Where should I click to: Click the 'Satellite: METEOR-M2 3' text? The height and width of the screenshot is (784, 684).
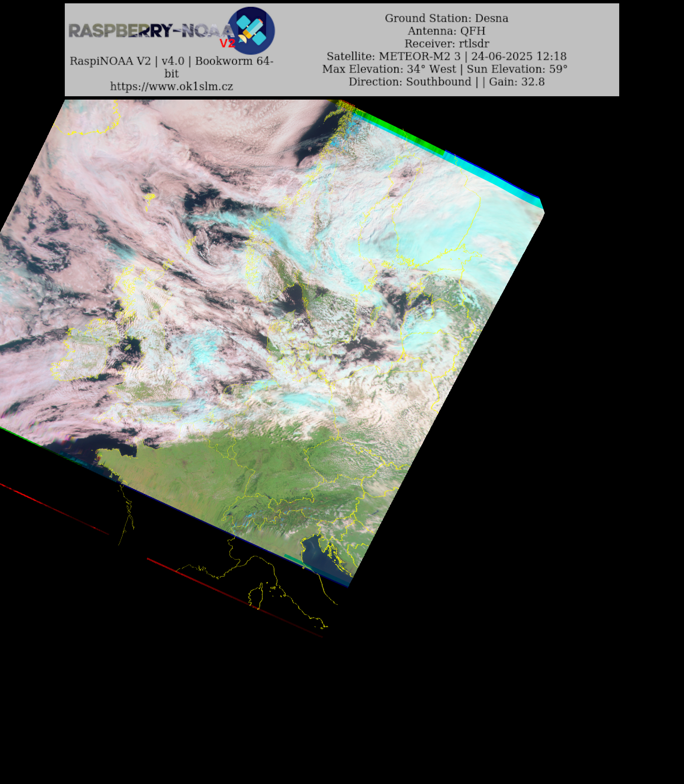393,56
